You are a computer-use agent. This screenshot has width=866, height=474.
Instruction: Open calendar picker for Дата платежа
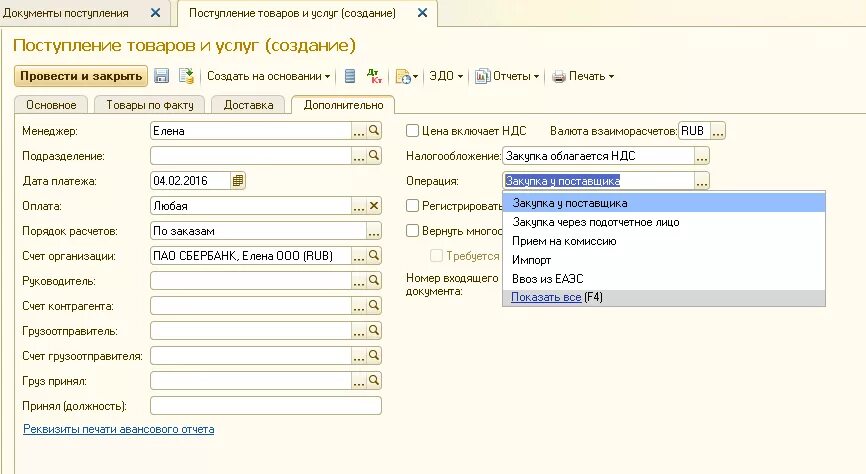pos(238,181)
